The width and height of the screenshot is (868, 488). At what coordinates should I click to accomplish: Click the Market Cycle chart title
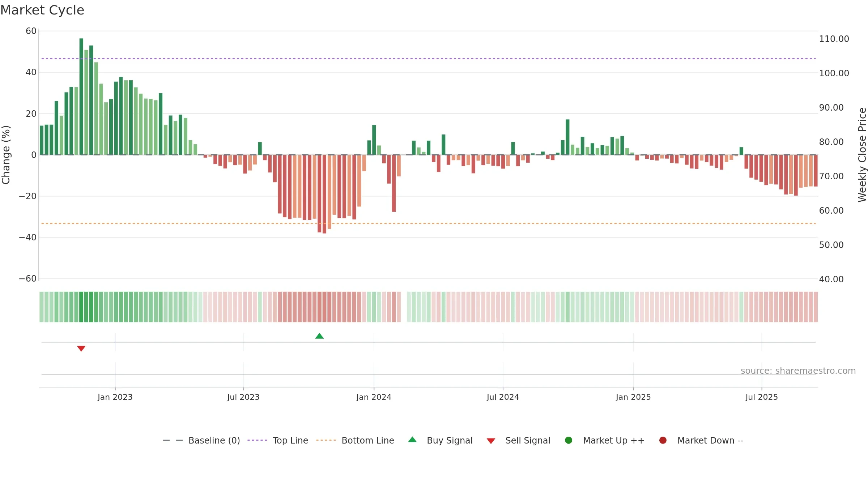pos(42,10)
